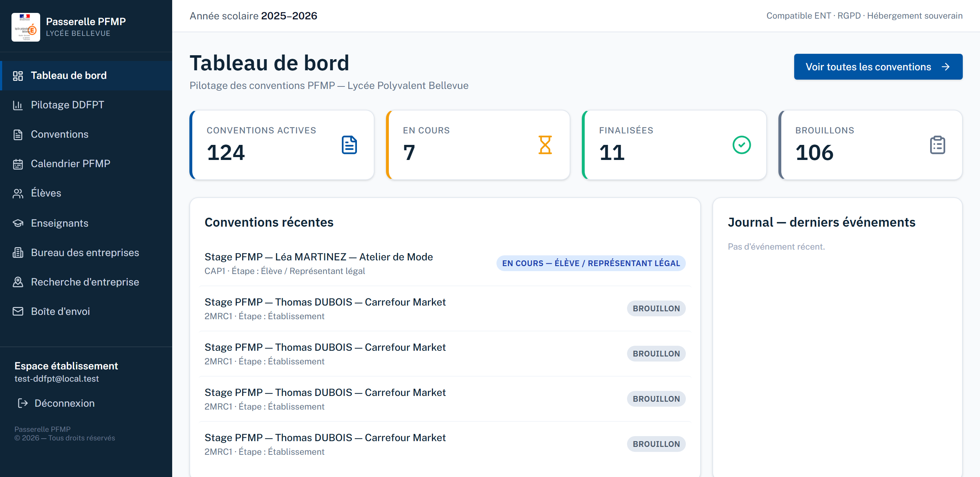Open the Tableau de bord menu item
This screenshot has width=980, height=477.
[x=87, y=76]
